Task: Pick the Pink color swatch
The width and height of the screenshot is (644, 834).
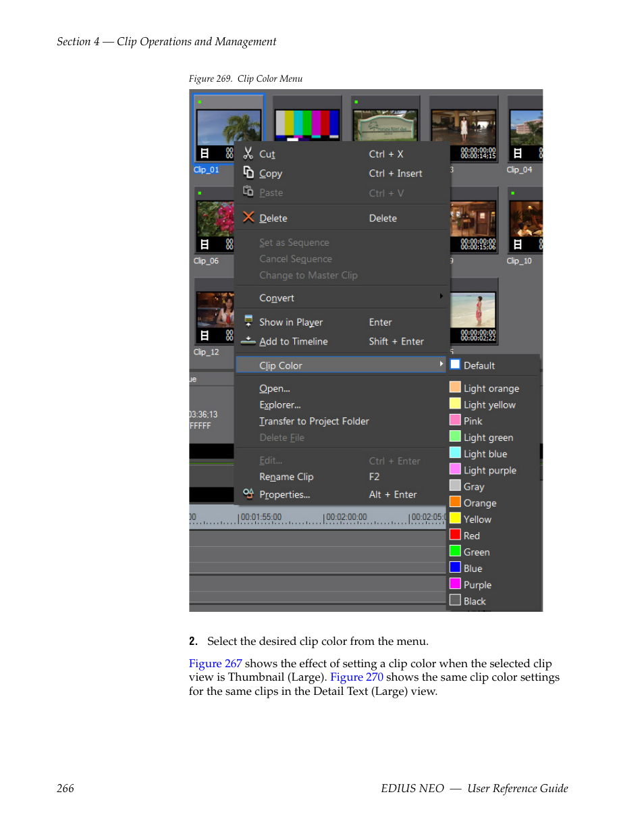Action: 455,420
